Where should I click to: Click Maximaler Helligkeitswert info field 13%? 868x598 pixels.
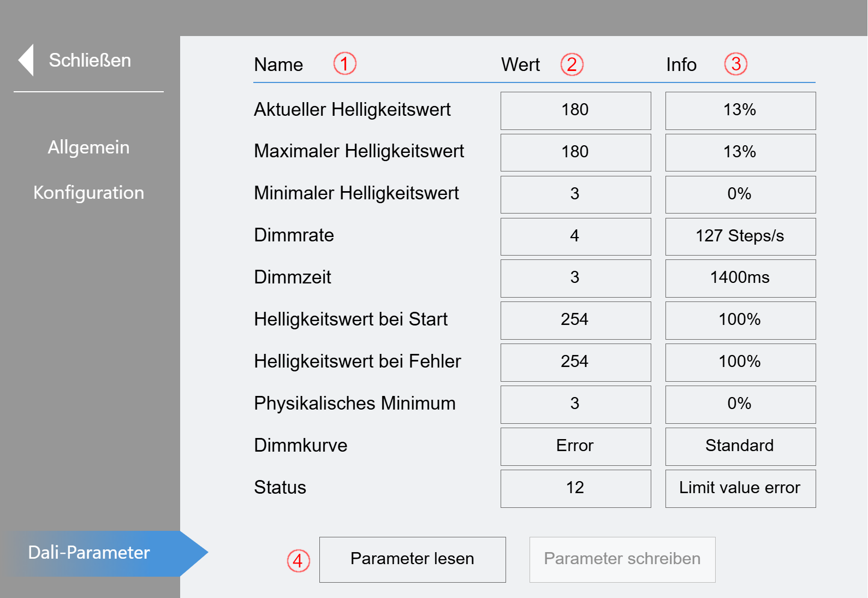tap(740, 152)
